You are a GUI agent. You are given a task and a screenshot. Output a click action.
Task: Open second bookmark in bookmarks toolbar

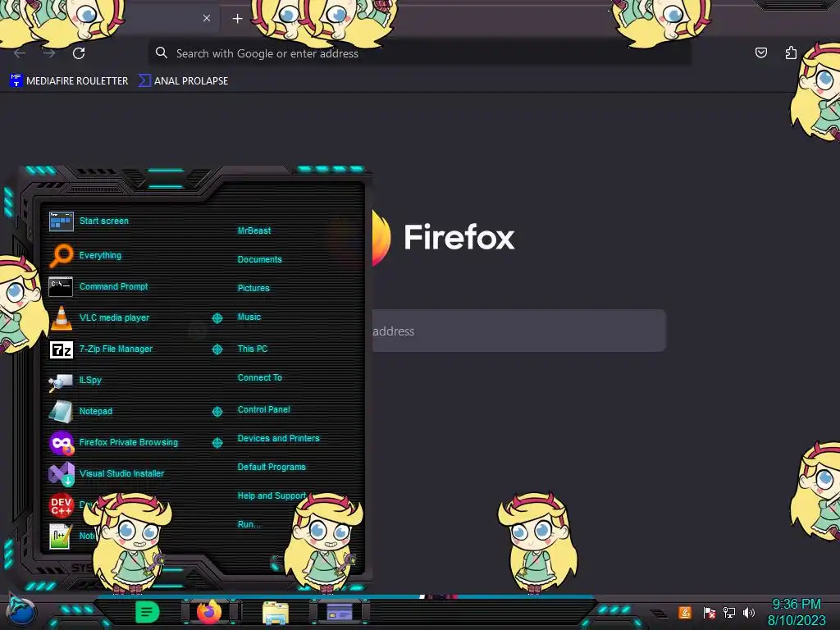point(183,81)
